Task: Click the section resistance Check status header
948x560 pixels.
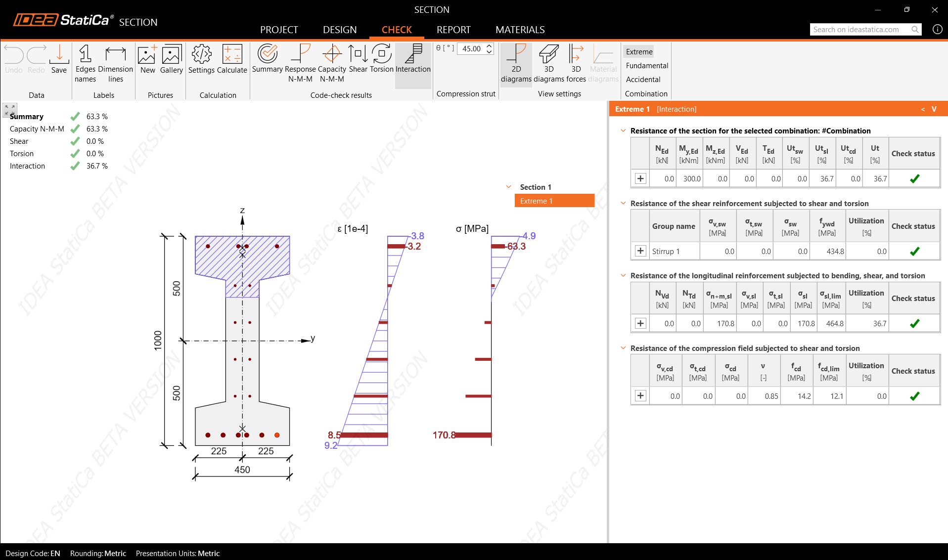Action: 913,154
